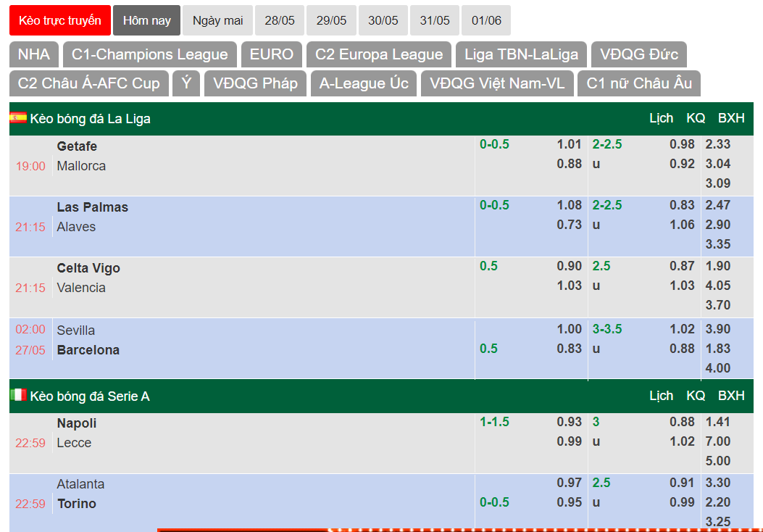Click the Torino team name
The image size is (763, 532).
point(77,504)
